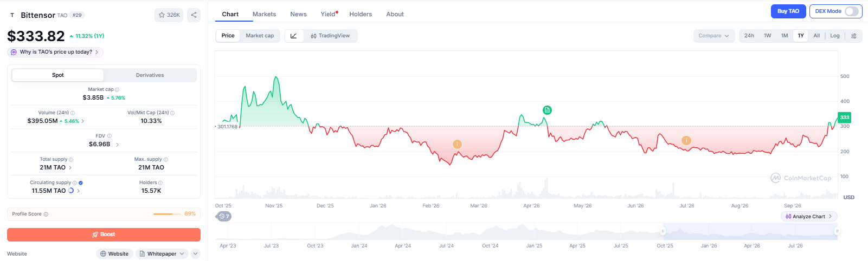The width and height of the screenshot is (868, 261).
Task: Open the history clock badge below chart
Action: [x=224, y=217]
